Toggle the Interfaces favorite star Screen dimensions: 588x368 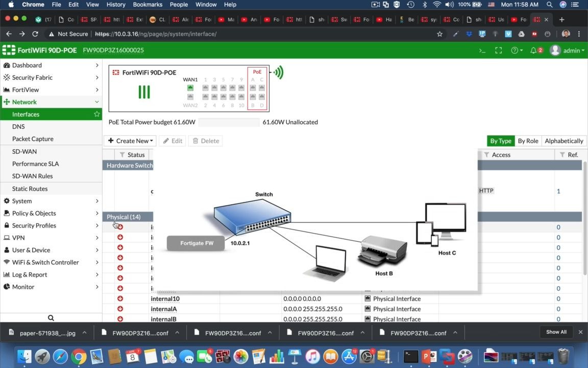coord(96,114)
